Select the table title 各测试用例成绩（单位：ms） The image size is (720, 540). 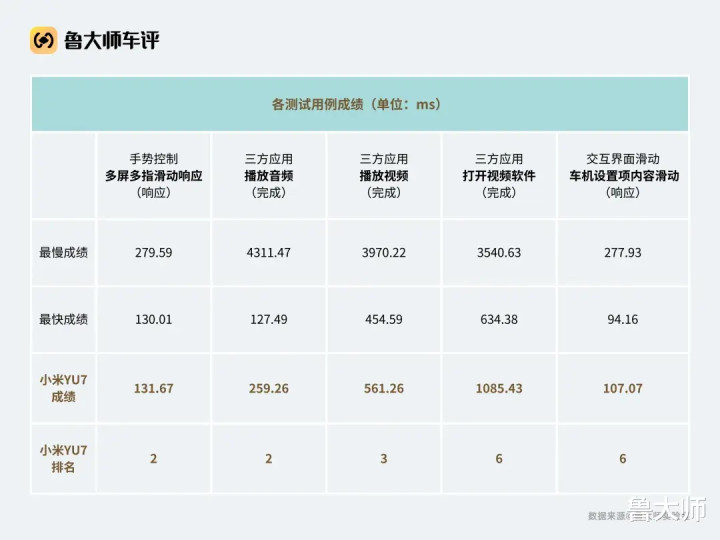[356, 104]
